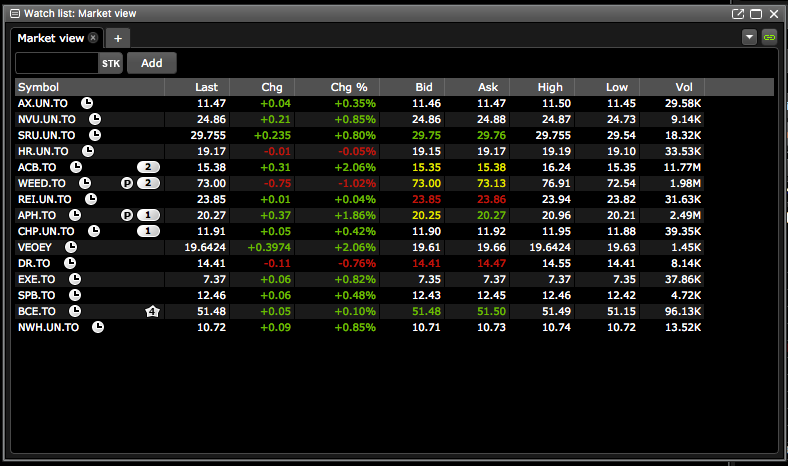Click the clock icon beside SRU.UN.TO
788x466 pixels.
click(x=95, y=135)
